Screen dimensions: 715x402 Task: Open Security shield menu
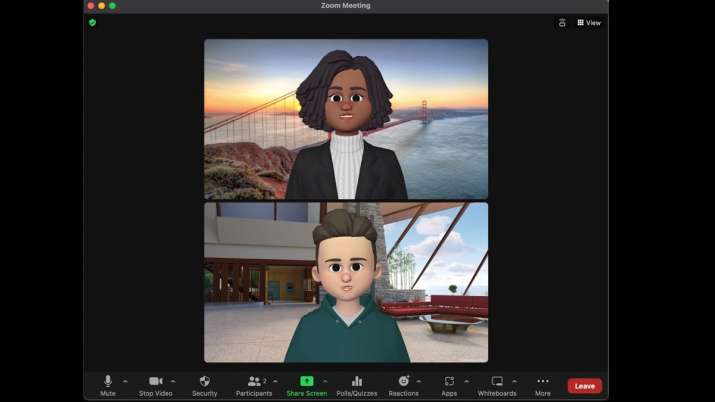(204, 386)
